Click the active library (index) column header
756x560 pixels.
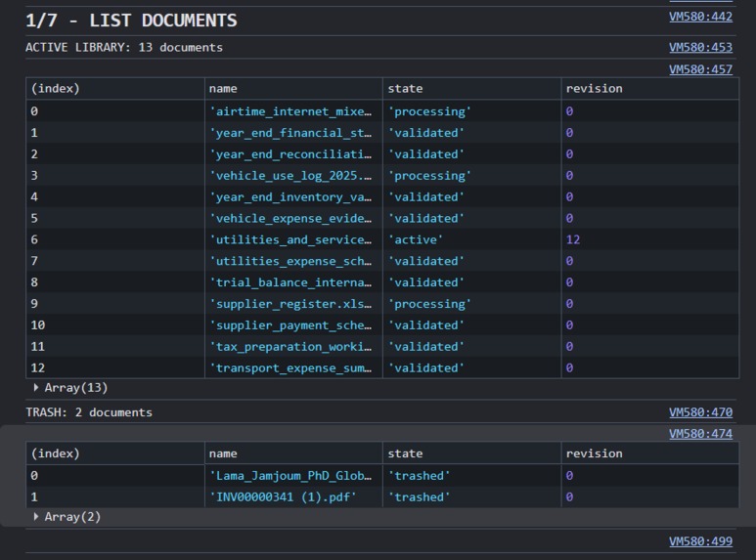tap(115, 89)
